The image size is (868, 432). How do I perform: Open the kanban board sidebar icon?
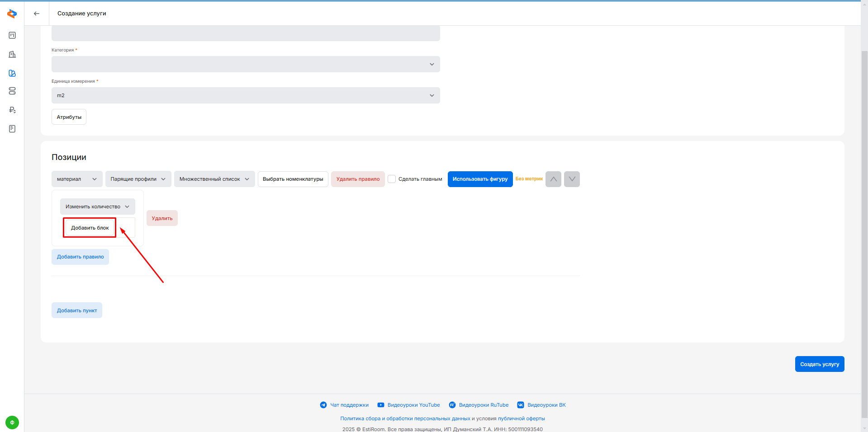pos(12,35)
